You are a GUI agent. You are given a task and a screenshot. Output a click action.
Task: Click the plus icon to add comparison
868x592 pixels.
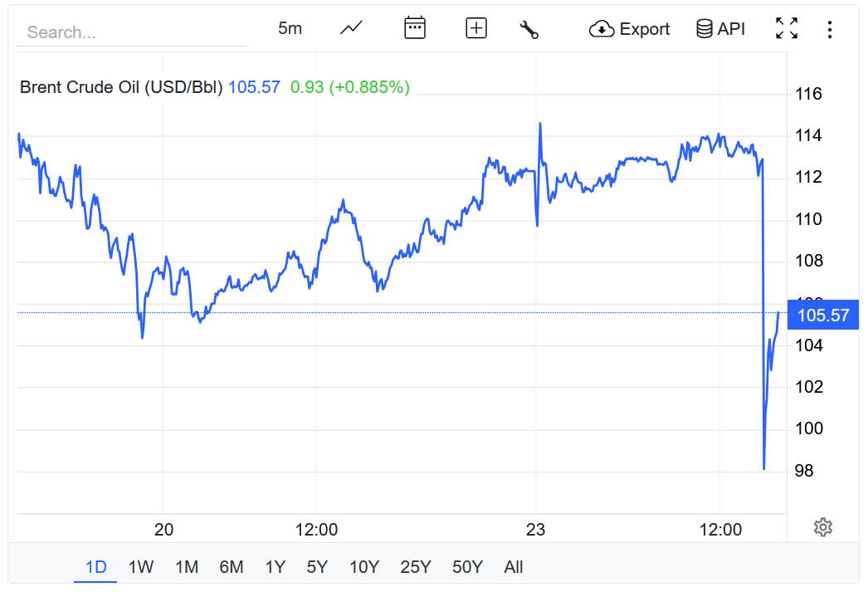coord(476,28)
